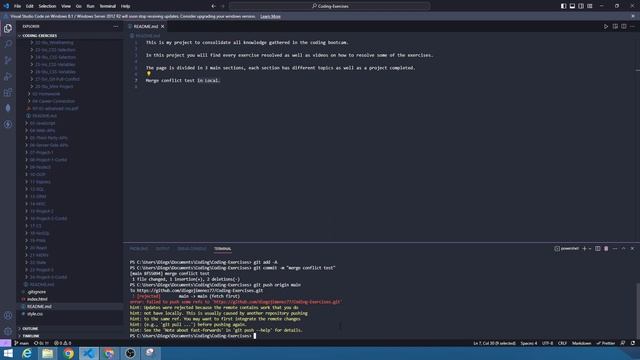Open the notifications bell in status bar

[633, 343]
